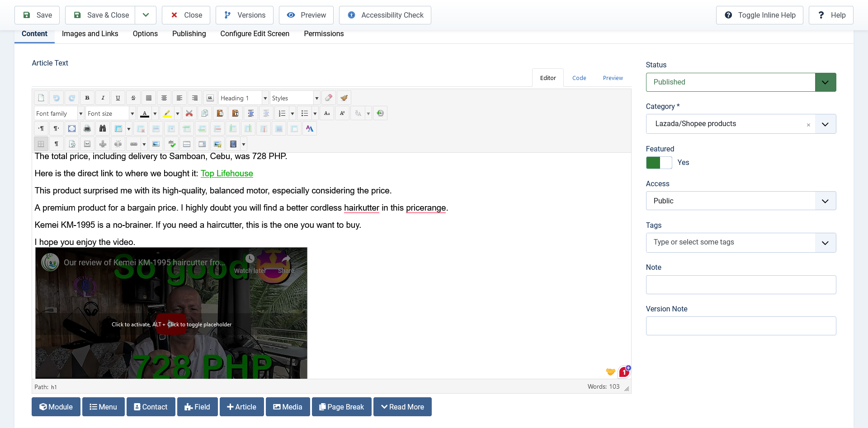This screenshot has width=868, height=428.
Task: Go to the Publishing tab
Action: point(189,34)
